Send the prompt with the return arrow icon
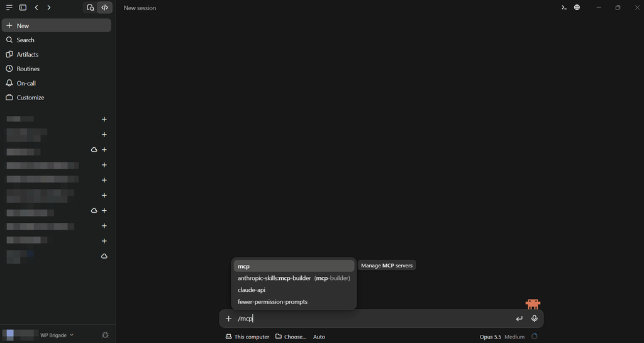 (x=519, y=318)
